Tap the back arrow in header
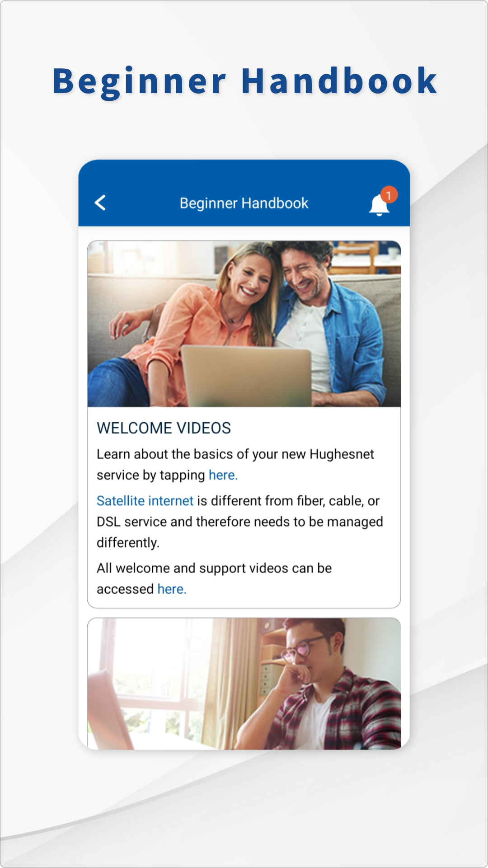488x868 pixels. click(x=100, y=203)
